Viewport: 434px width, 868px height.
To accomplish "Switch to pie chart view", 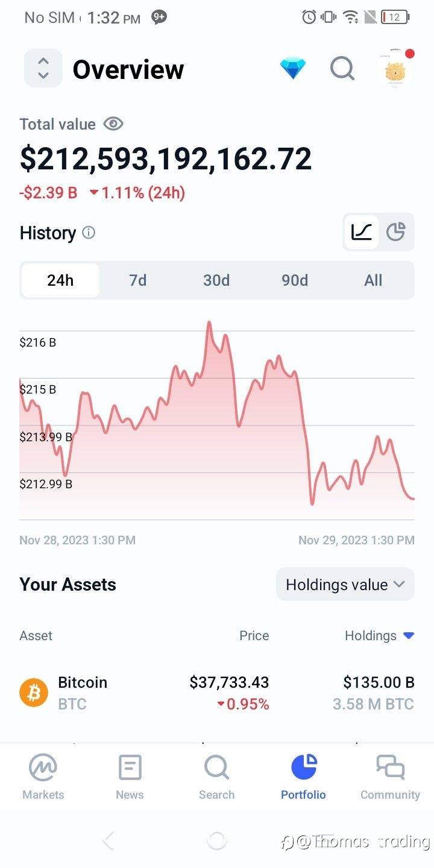I will (x=396, y=232).
